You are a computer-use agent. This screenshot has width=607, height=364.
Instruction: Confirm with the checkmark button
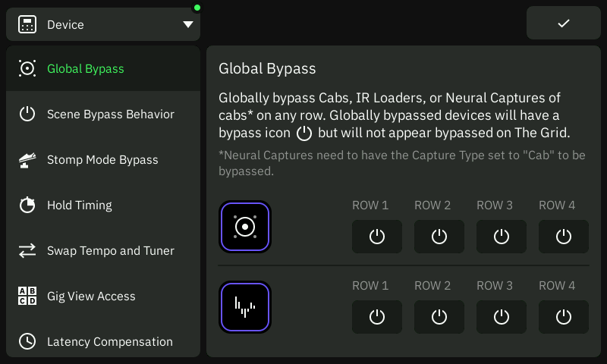[564, 23]
